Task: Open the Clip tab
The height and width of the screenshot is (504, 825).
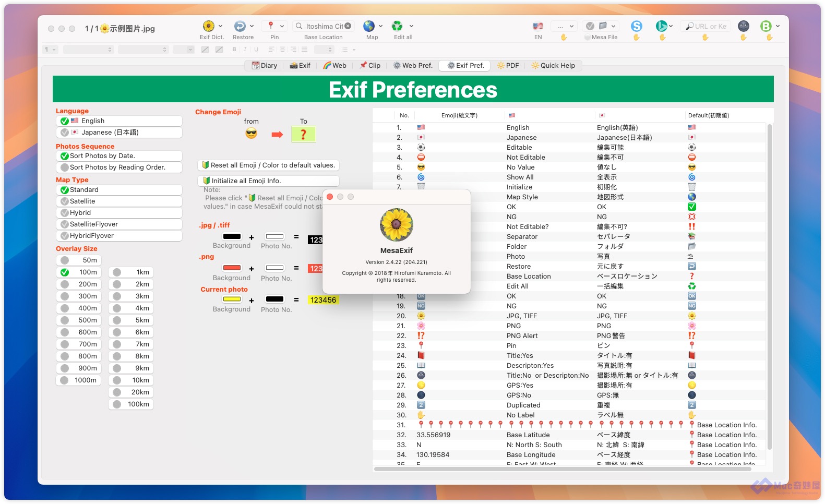Action: point(370,66)
